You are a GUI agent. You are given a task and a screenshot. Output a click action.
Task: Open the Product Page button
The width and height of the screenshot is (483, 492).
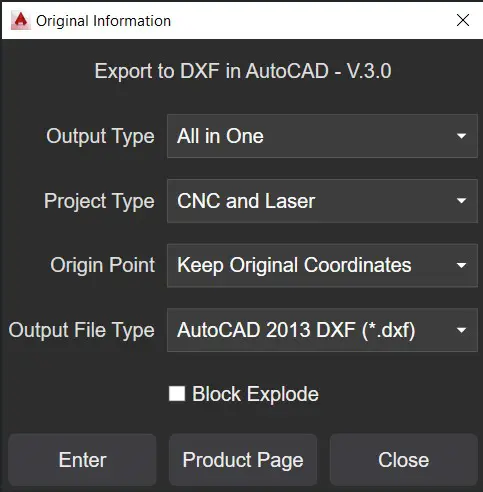click(243, 460)
